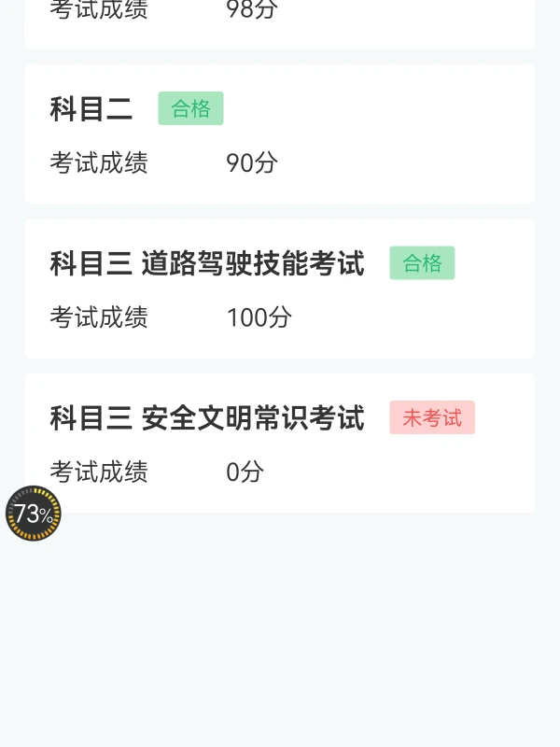The width and height of the screenshot is (560, 747).
Task: Tap the empty area below the cards
Action: point(280,628)
